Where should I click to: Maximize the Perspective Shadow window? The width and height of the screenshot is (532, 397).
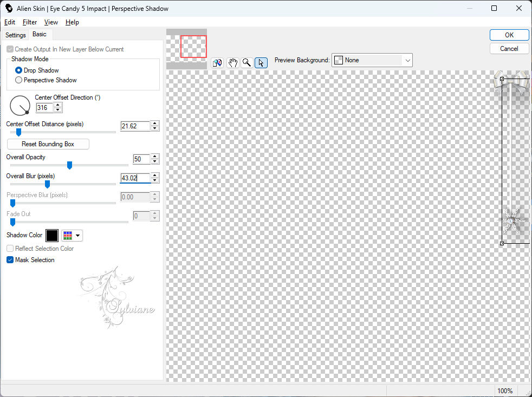coord(494,8)
